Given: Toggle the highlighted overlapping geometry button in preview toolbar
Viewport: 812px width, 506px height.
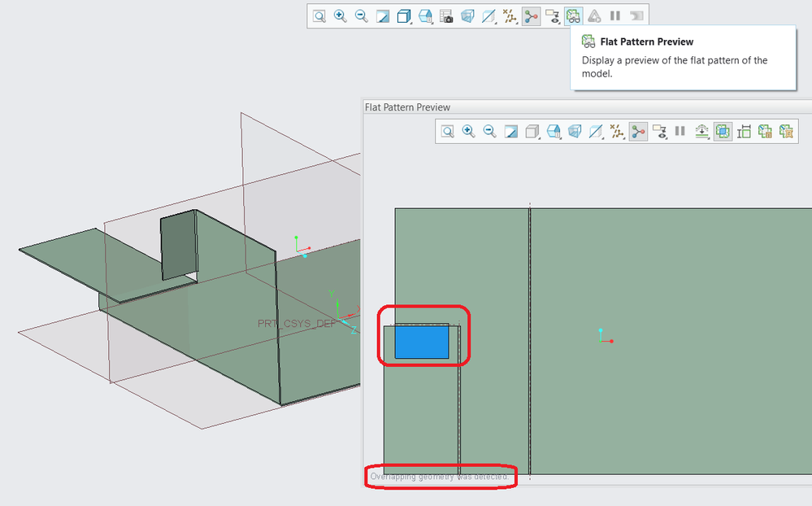Looking at the screenshot, I should [723, 132].
